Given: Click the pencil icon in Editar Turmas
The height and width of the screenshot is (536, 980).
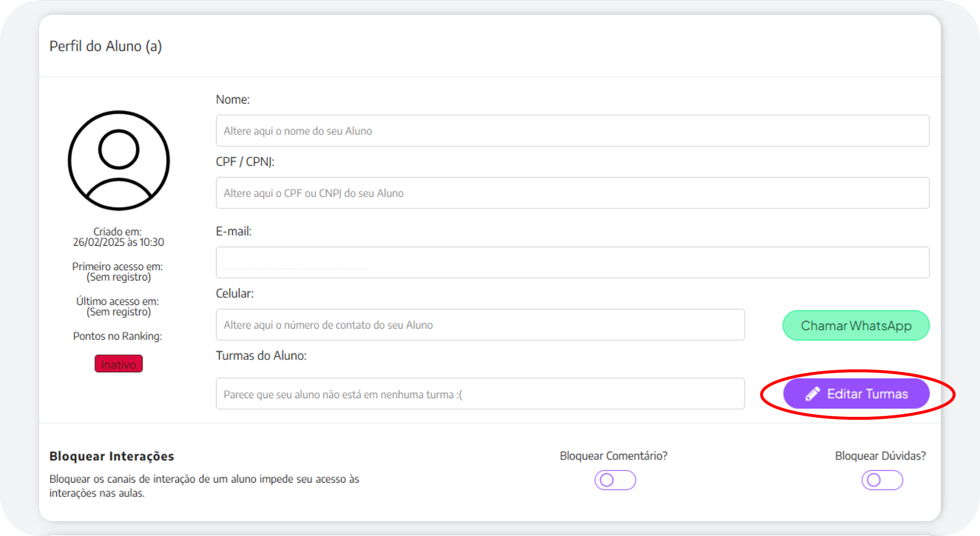Looking at the screenshot, I should tap(812, 394).
